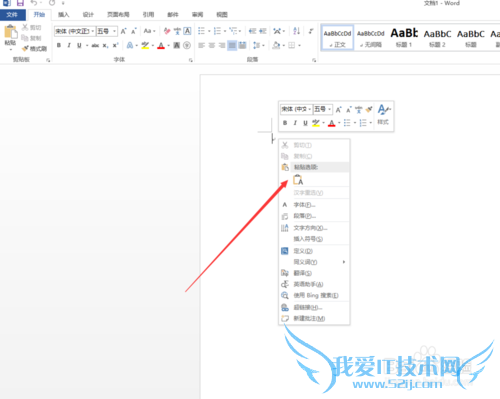
Task: Apply the Heading 1 (标题 1) style
Action: tap(404, 38)
